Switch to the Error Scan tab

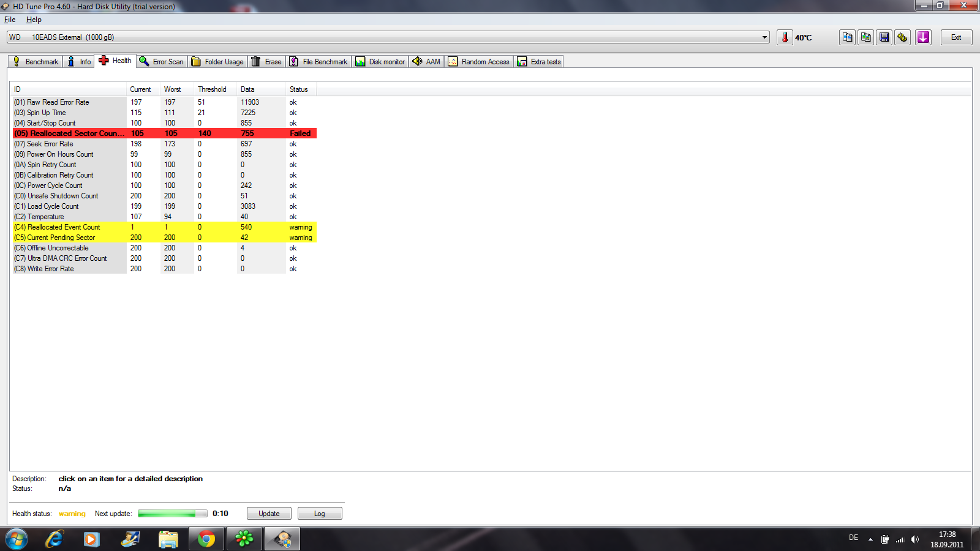(x=162, y=61)
